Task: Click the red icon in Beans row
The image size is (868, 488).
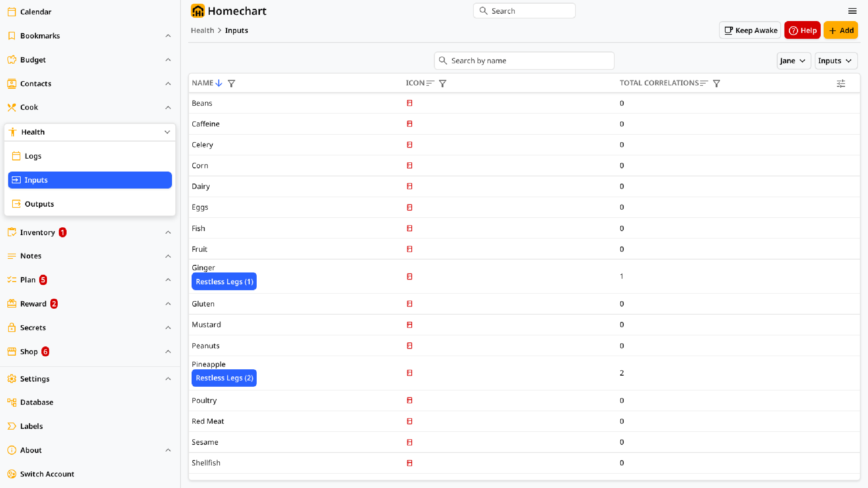Action: coord(409,103)
